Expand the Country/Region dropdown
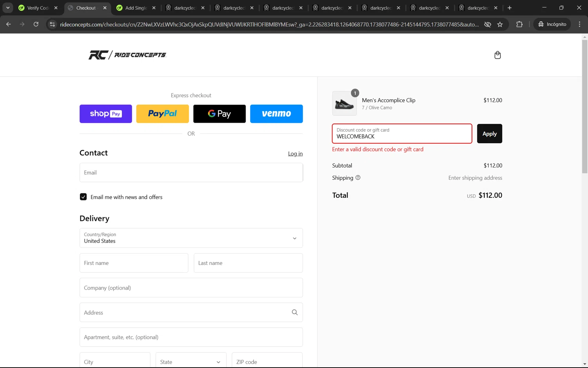This screenshot has width=588, height=368. [191, 238]
